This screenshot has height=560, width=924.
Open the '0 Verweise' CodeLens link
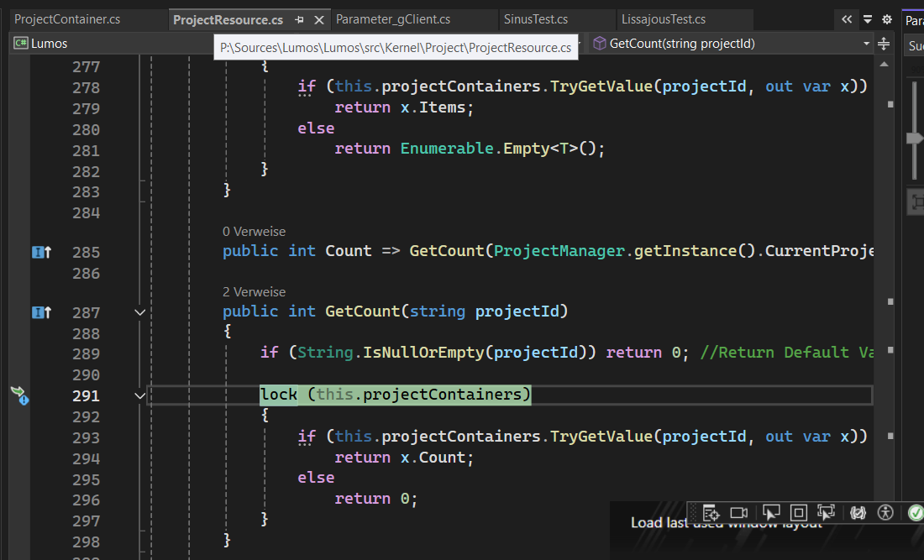254,232
